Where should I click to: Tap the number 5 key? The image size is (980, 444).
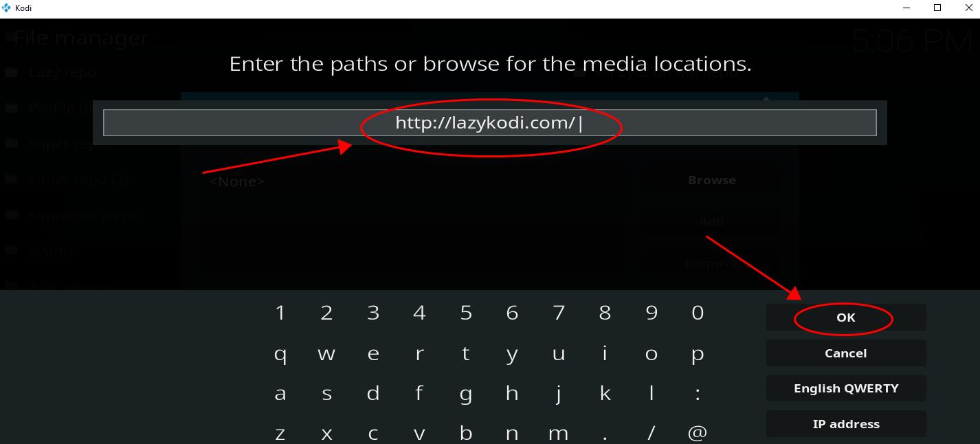(x=466, y=313)
